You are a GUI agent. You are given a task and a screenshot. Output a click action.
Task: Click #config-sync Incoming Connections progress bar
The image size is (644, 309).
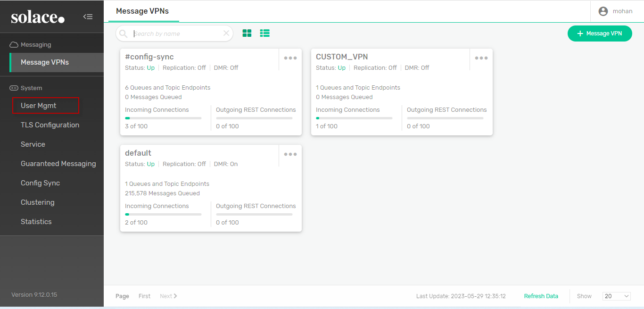(x=163, y=118)
